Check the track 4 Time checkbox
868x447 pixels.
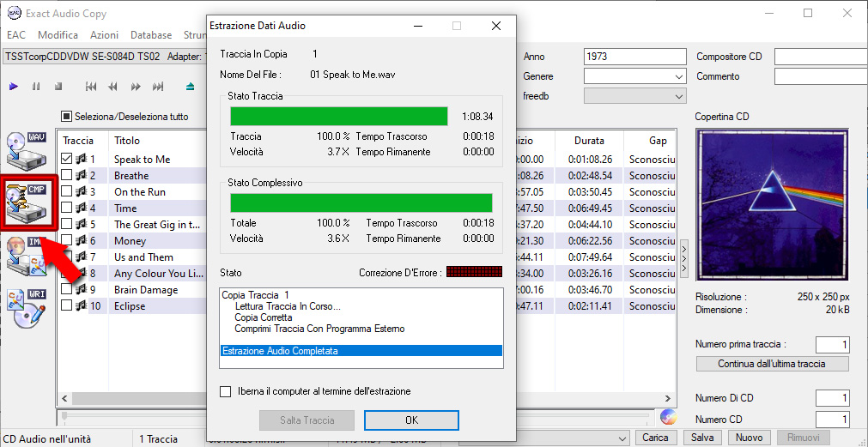click(66, 208)
